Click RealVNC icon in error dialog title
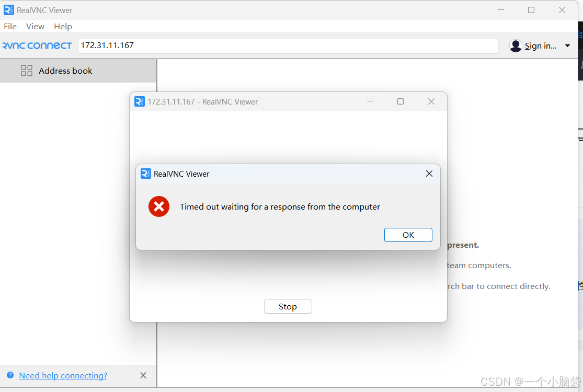The image size is (583, 392). (x=146, y=174)
